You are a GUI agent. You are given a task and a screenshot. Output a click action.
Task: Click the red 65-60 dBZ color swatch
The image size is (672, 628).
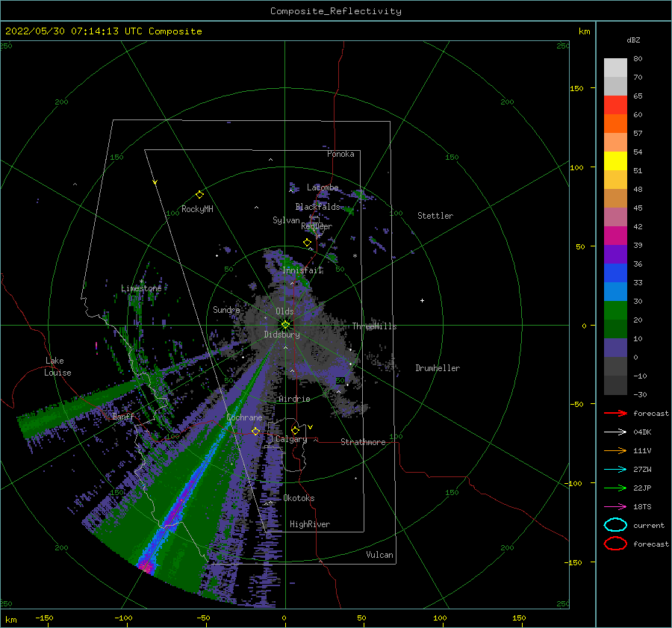point(615,105)
